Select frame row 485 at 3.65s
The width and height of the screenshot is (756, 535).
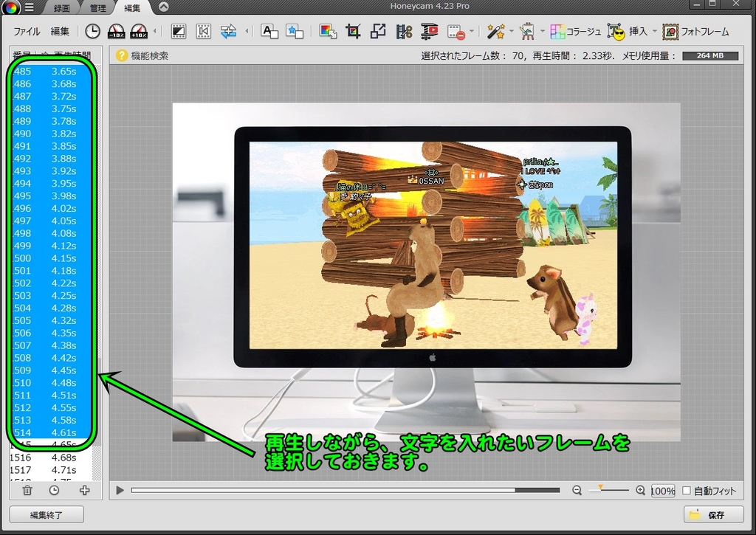click(x=51, y=72)
